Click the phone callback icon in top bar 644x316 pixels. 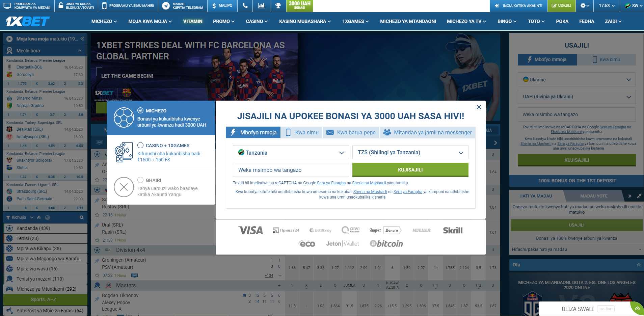click(245, 6)
